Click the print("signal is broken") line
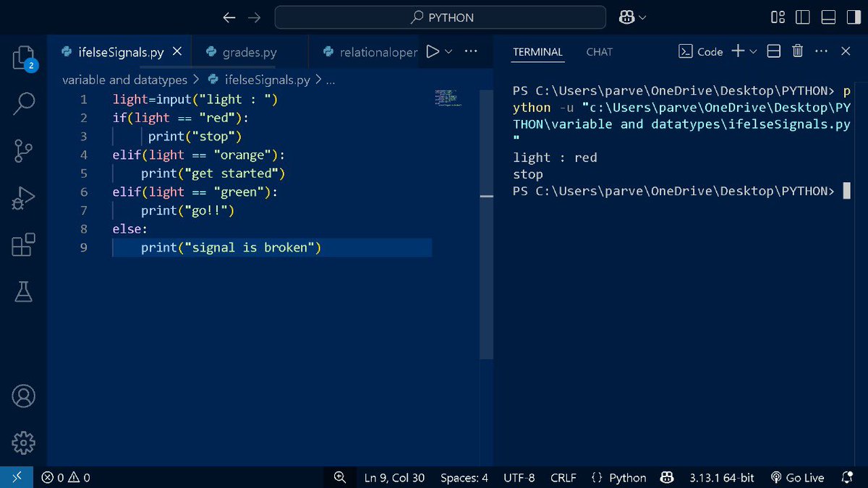Image resolution: width=868 pixels, height=488 pixels. 231,248
